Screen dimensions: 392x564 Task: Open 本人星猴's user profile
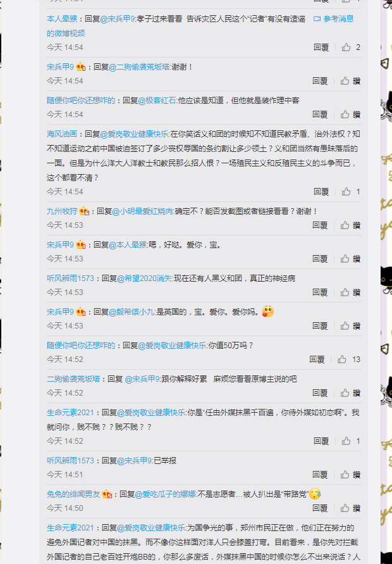coord(62,19)
